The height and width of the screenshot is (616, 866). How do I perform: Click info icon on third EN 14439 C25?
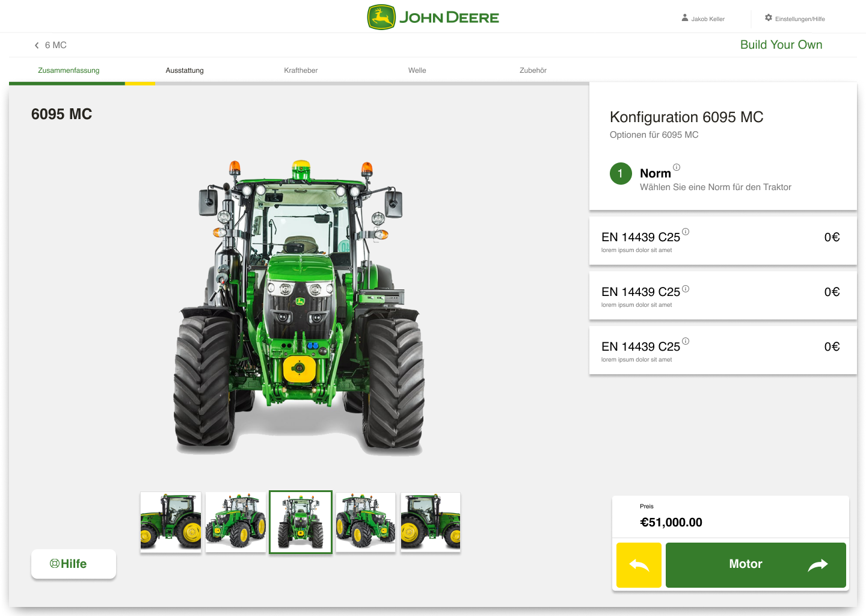click(x=686, y=341)
